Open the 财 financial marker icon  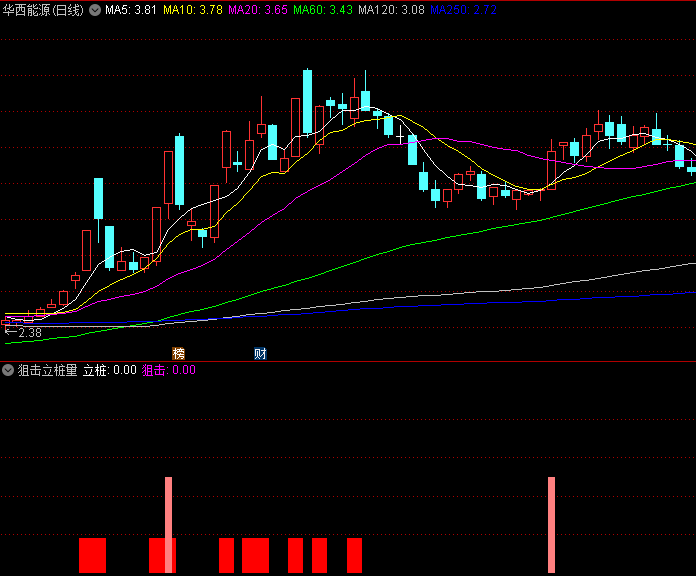pyautogui.click(x=260, y=354)
